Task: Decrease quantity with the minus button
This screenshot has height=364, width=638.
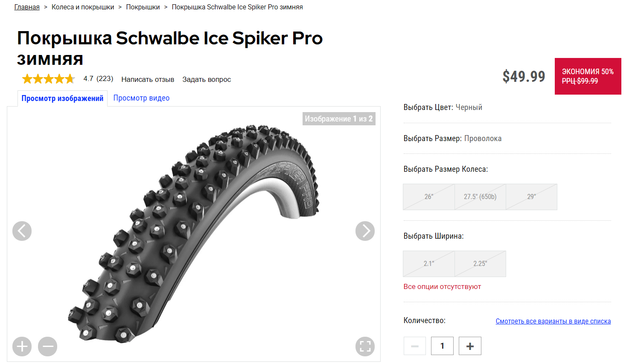Action: [415, 346]
